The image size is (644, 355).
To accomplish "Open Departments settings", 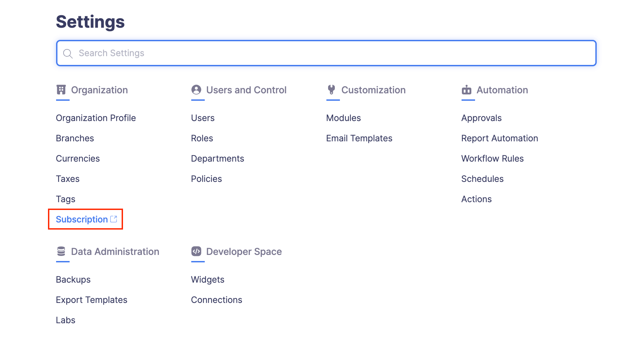I will [217, 159].
